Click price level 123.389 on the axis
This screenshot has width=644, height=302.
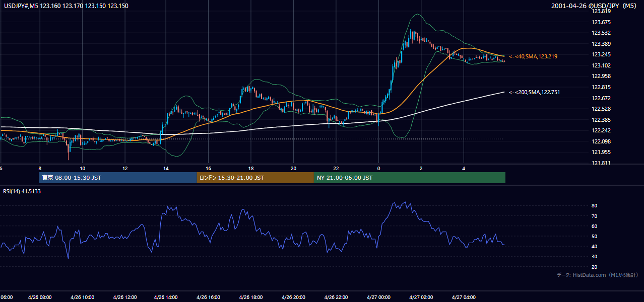601,44
